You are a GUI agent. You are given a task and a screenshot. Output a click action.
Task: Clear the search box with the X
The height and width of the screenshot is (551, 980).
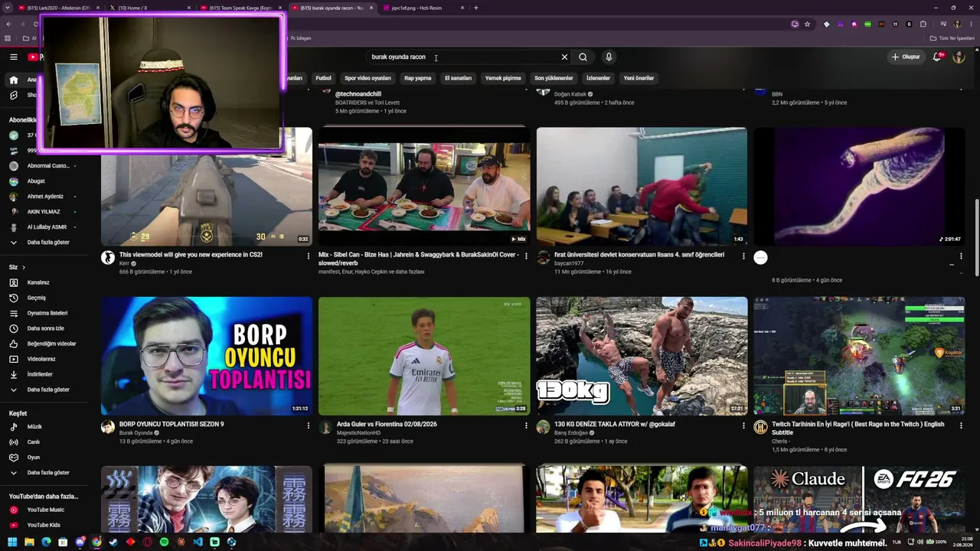(x=564, y=57)
